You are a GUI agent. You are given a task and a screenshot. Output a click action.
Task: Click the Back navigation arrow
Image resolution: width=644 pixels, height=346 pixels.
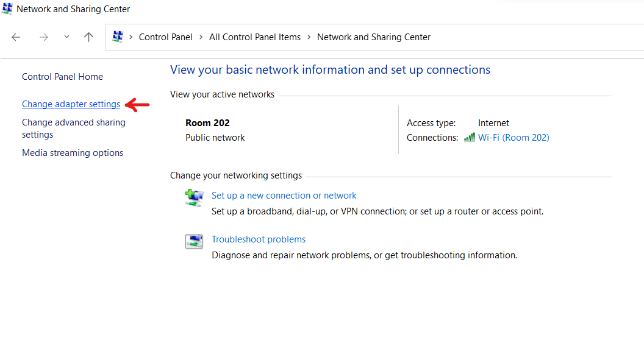pyautogui.click(x=16, y=37)
